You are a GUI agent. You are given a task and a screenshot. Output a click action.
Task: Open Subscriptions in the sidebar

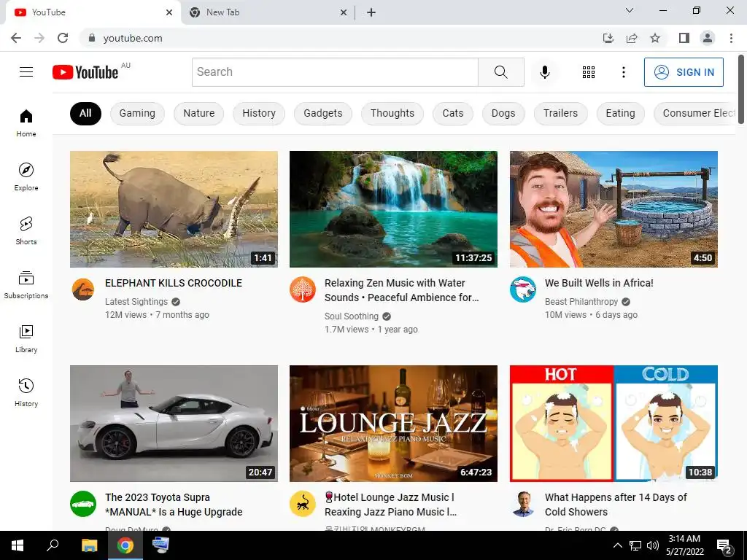26,285
